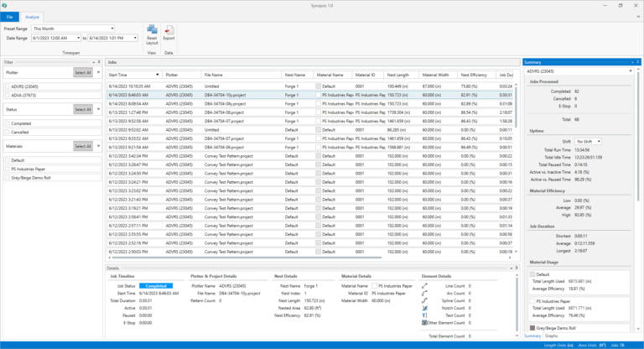Viewport: 644px width, 349px height.
Task: Click the Synopsis app logo icon
Action: (4, 5)
